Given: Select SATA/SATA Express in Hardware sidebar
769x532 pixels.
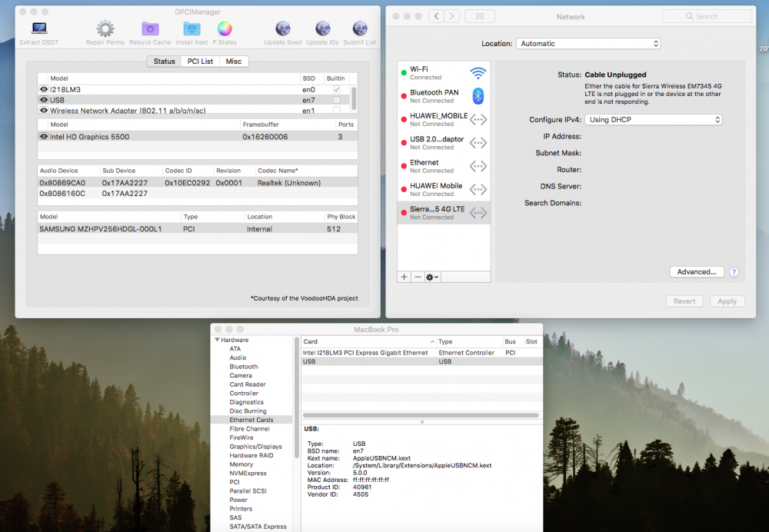Looking at the screenshot, I should click(258, 527).
